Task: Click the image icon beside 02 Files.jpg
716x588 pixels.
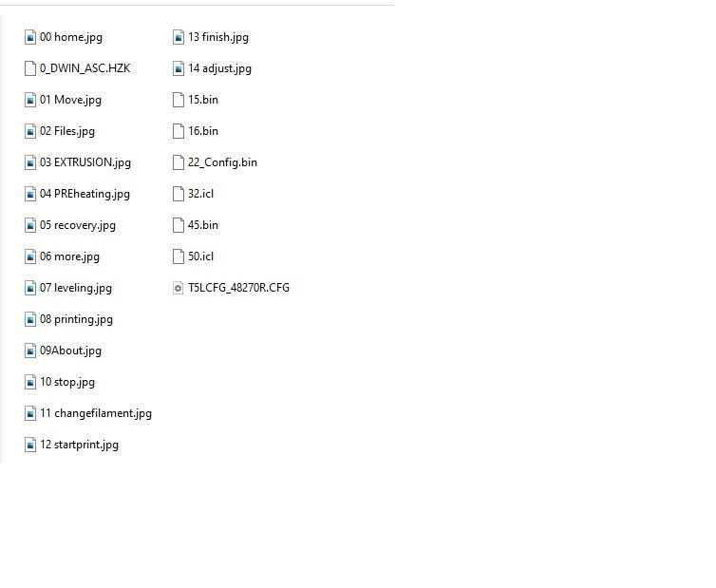Action: point(30,132)
